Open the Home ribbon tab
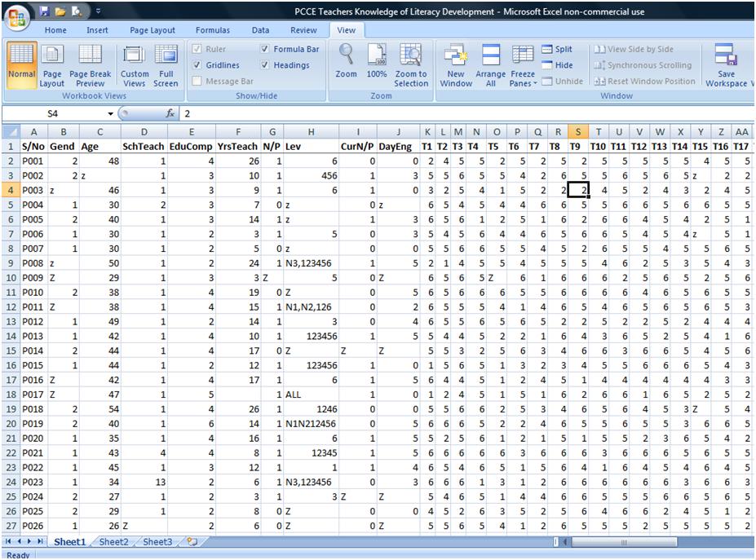 [55, 30]
